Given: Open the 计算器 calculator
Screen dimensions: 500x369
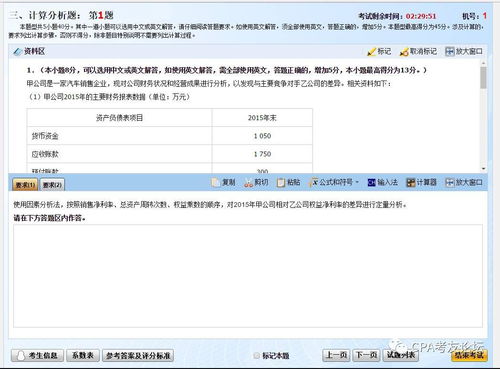Looking at the screenshot, I should (421, 182).
